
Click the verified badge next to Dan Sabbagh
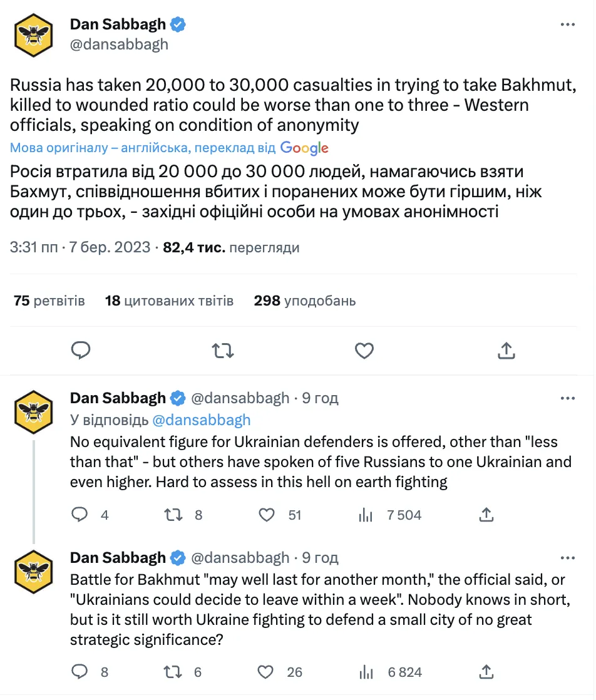pos(177,24)
